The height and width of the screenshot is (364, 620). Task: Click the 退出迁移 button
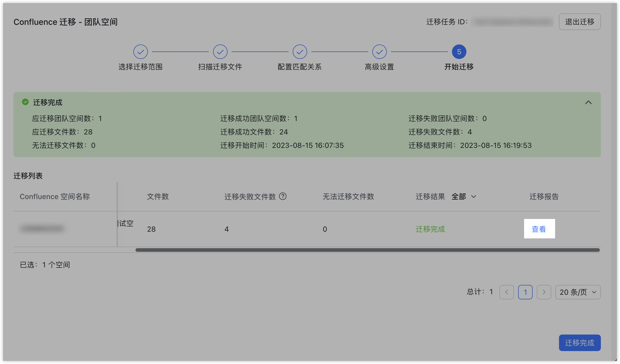point(580,22)
